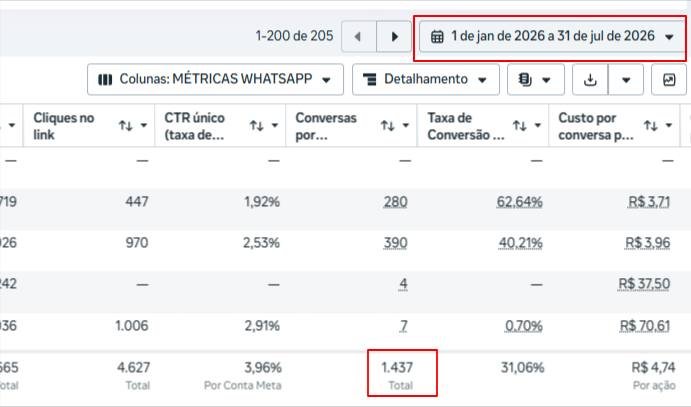Click the 4 conversations value

coord(403,284)
